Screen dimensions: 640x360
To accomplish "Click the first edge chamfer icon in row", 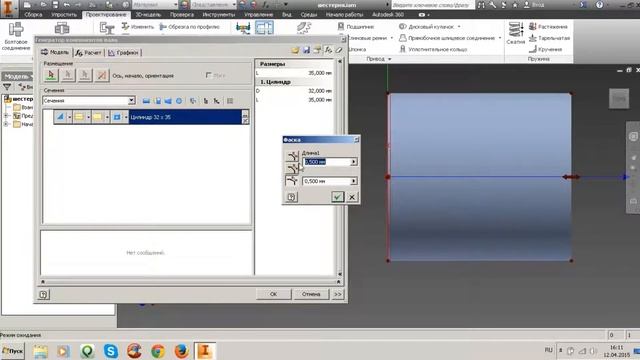I will pos(60,117).
